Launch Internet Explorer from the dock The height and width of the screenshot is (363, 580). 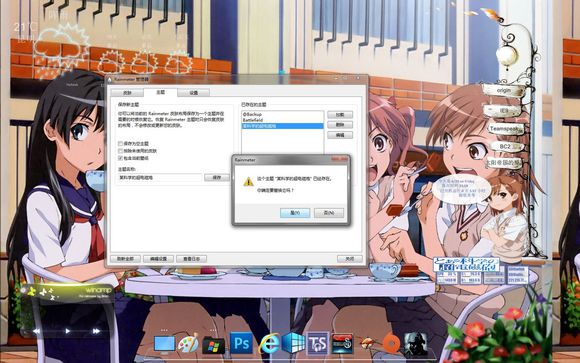(x=269, y=344)
